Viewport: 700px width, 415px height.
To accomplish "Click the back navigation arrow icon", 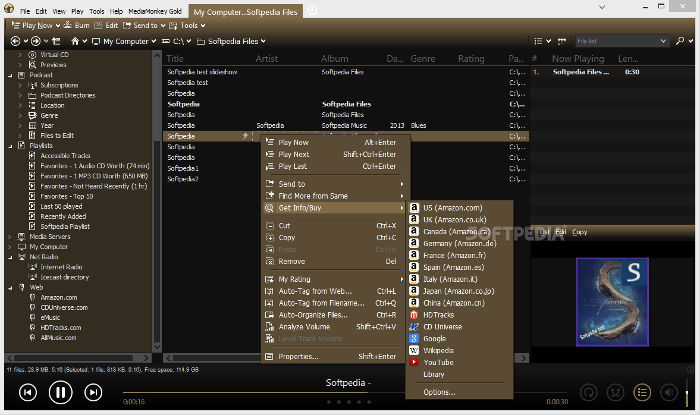I will [15, 41].
